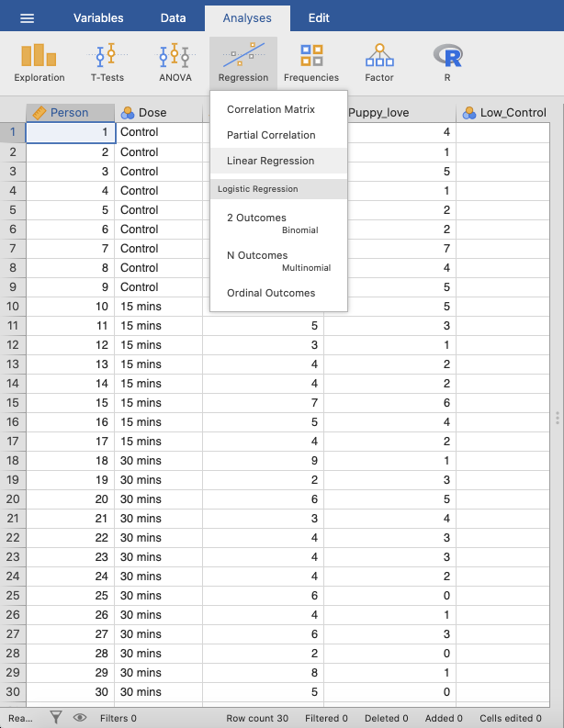Open the Exploration analyses menu
Image resolution: width=564 pixels, height=728 pixels.
(39, 62)
